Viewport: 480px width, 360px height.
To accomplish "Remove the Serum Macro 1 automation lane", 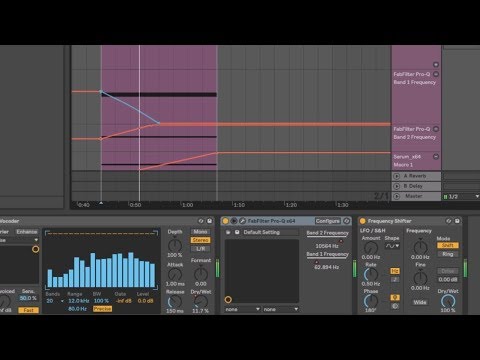I will point(436,156).
